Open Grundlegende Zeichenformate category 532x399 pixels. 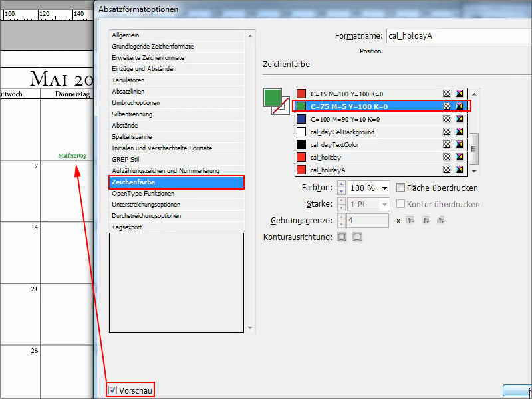tap(176, 46)
